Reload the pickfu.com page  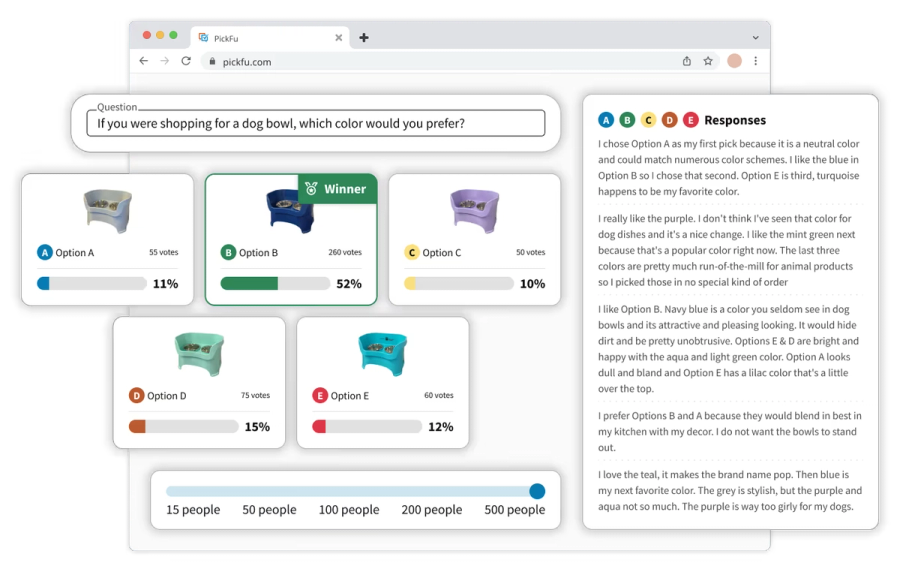(x=186, y=61)
